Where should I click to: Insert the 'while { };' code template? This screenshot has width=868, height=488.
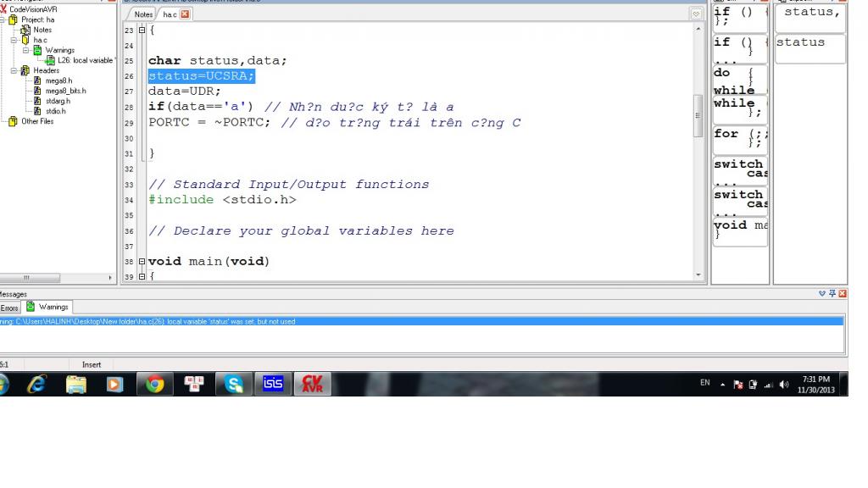tap(740, 109)
